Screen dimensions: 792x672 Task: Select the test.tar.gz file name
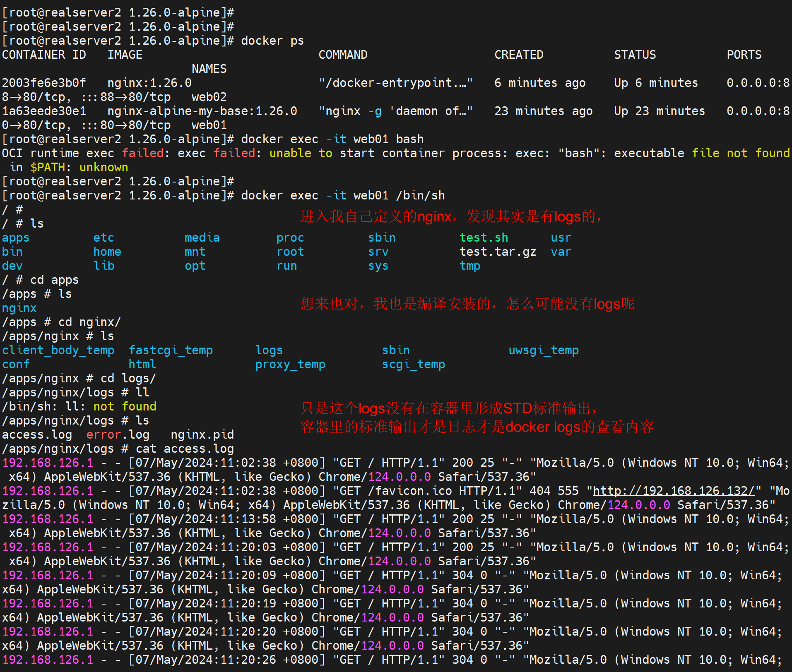pyautogui.click(x=498, y=252)
